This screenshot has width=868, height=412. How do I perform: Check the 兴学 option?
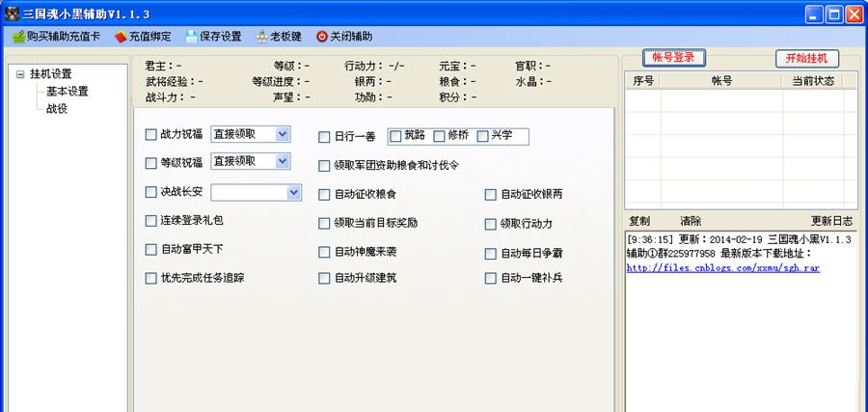[482, 136]
